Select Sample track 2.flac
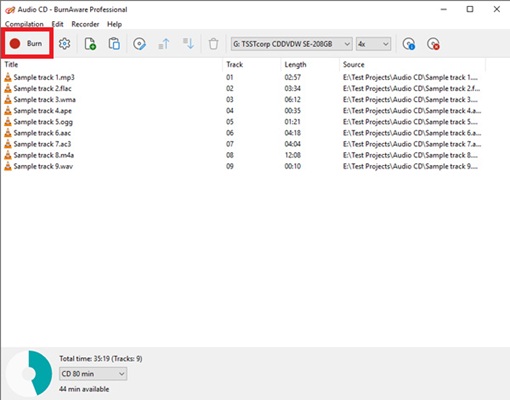Screen dimensions: 510x400 click(42, 88)
